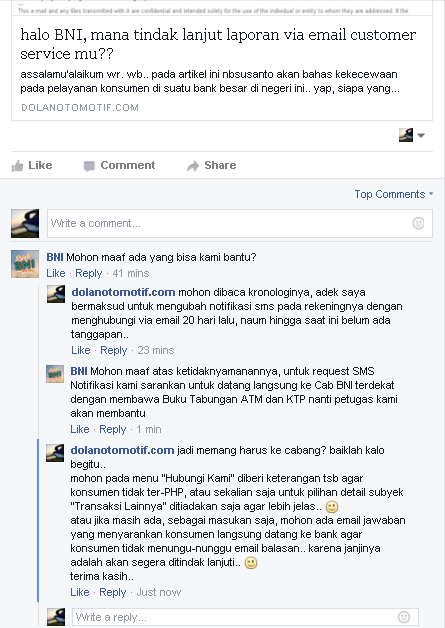445x628 pixels.
Task: Reply to BNI's 41 mins comment
Action: pos(89,273)
